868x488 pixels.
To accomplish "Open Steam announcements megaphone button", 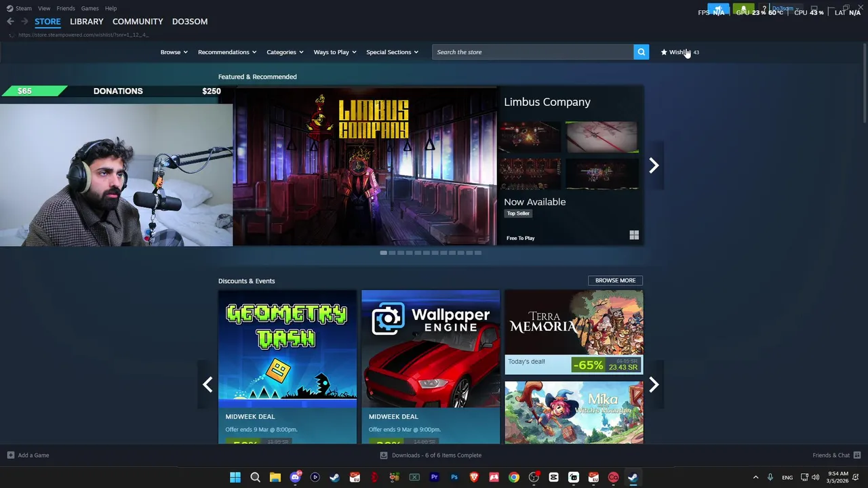I will [718, 10].
